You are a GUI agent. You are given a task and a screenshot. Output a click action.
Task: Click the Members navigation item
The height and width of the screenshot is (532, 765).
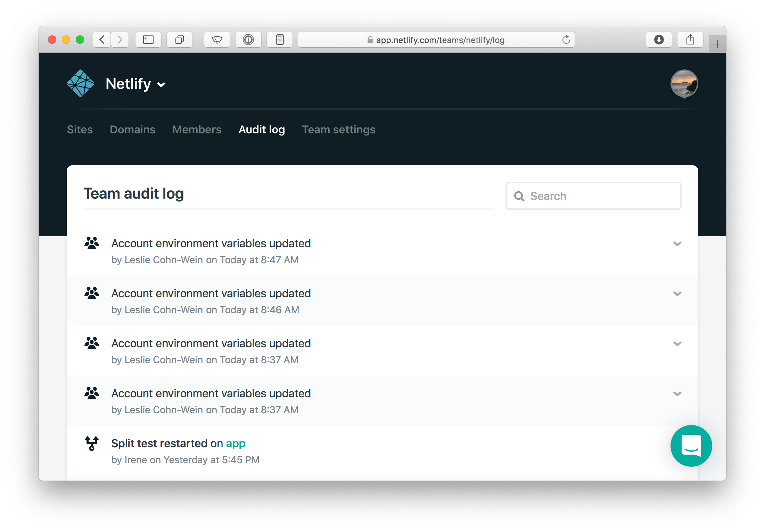pyautogui.click(x=197, y=129)
